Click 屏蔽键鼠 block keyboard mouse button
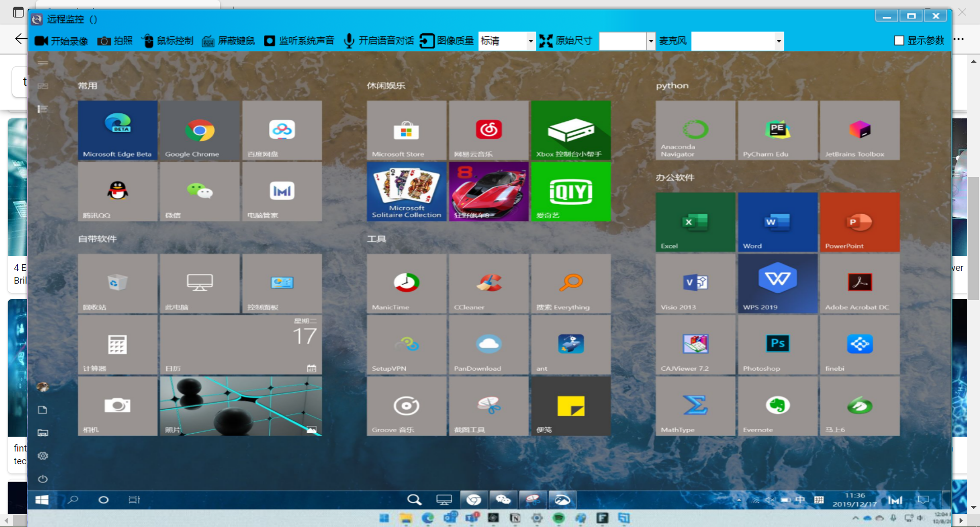Image resolution: width=980 pixels, height=527 pixels. click(208, 41)
